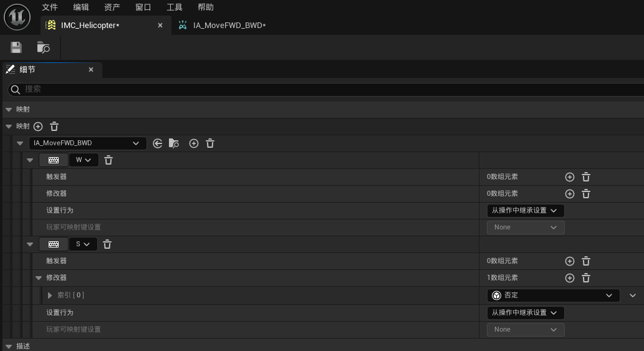Open the 工具 menu
The height and width of the screenshot is (351, 644).
pyautogui.click(x=174, y=7)
